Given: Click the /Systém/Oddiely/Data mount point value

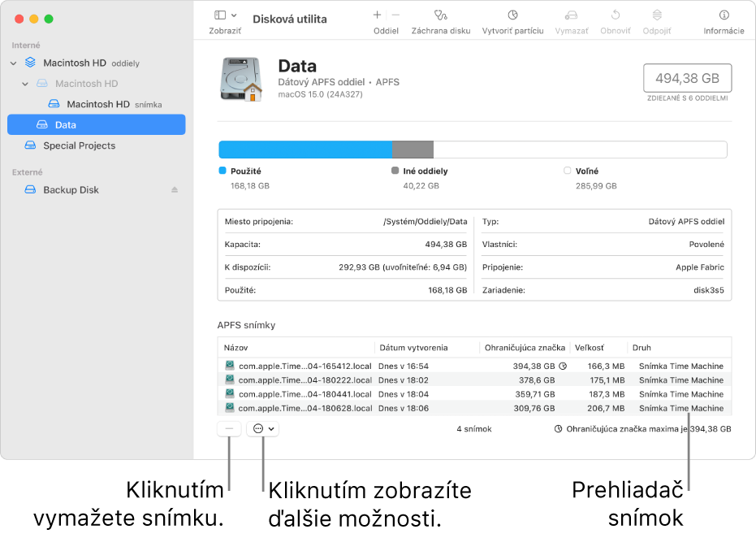Looking at the screenshot, I should pos(426,222).
